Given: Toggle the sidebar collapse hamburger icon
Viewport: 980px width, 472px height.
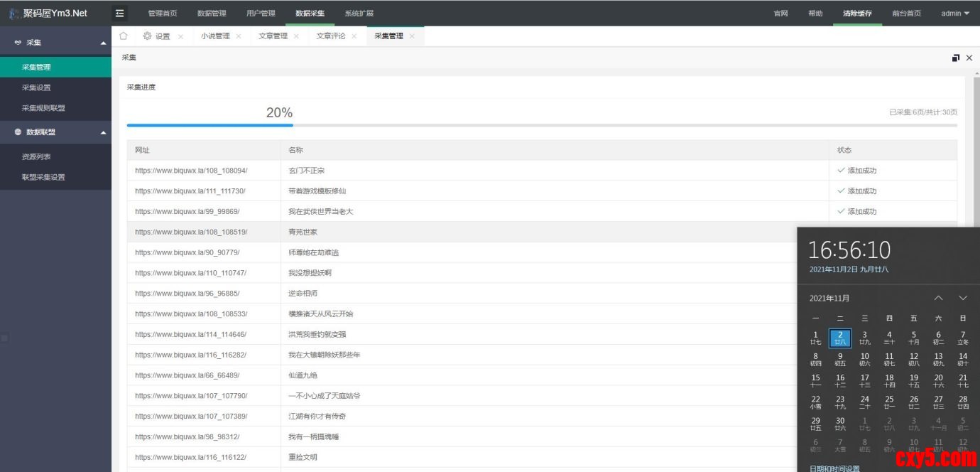Looking at the screenshot, I should point(120,13).
